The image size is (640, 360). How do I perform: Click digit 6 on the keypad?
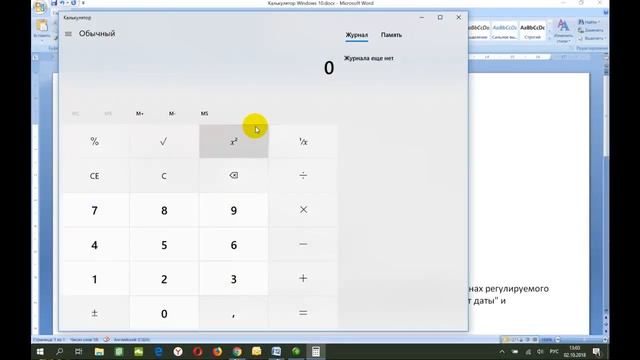click(233, 244)
